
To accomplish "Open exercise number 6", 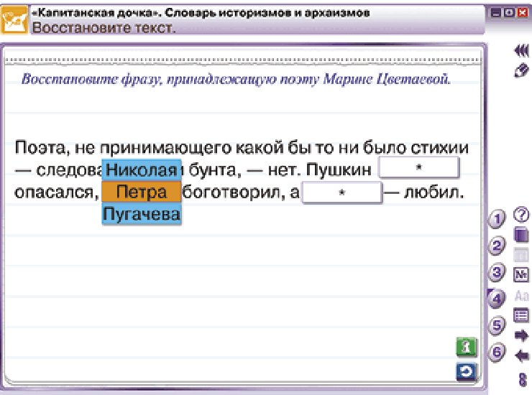I will (497, 352).
